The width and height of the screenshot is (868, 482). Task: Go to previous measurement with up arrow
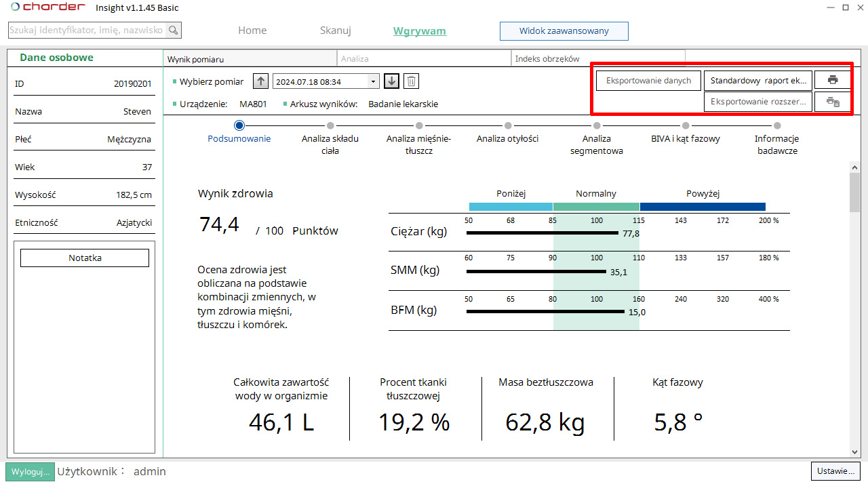(260, 81)
